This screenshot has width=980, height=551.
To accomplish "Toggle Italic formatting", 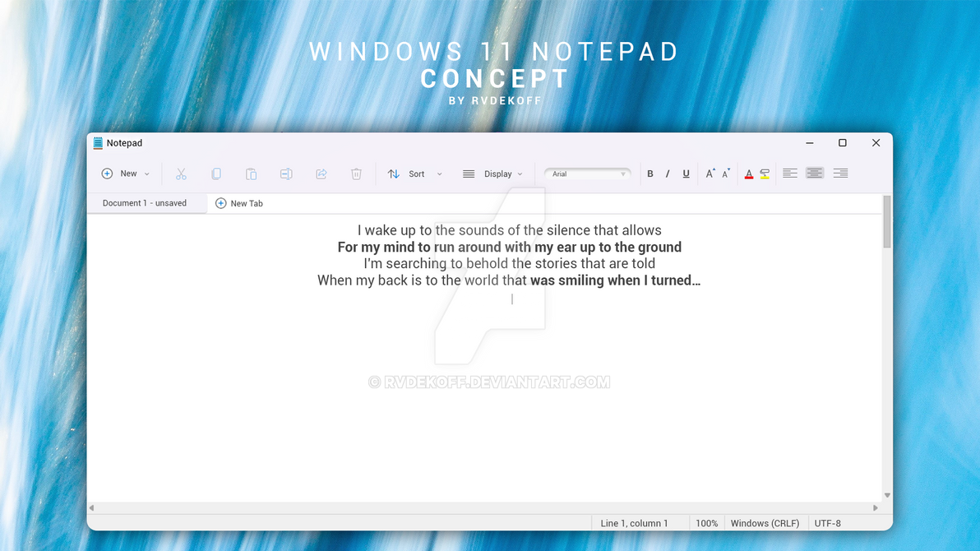I will pyautogui.click(x=668, y=174).
